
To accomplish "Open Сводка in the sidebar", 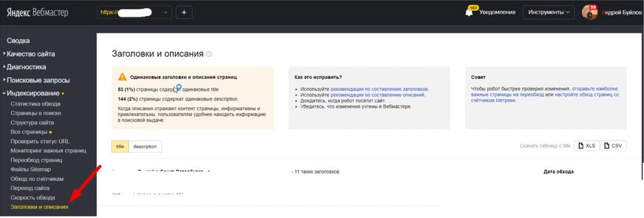I will click(x=18, y=41).
